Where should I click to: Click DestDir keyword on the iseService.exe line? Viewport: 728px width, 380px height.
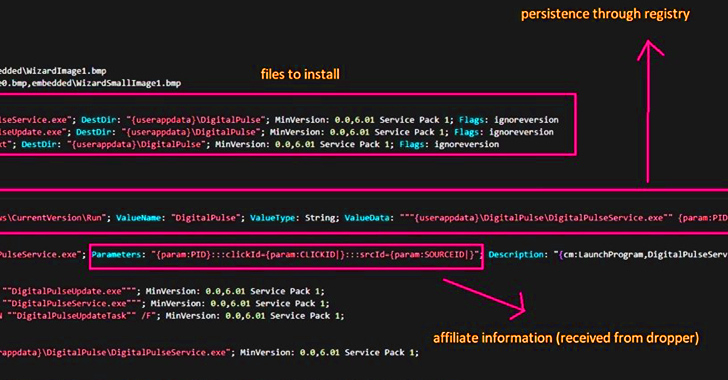click(x=99, y=120)
